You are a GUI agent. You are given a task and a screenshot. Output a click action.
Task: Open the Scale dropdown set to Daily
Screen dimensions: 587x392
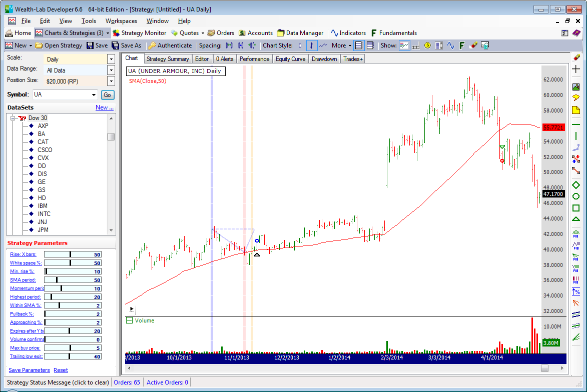(x=111, y=59)
